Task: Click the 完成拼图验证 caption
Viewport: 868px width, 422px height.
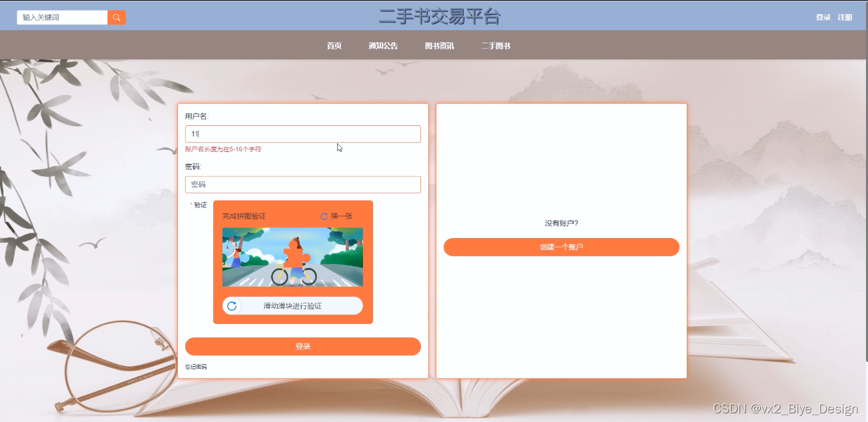Action: click(x=244, y=217)
